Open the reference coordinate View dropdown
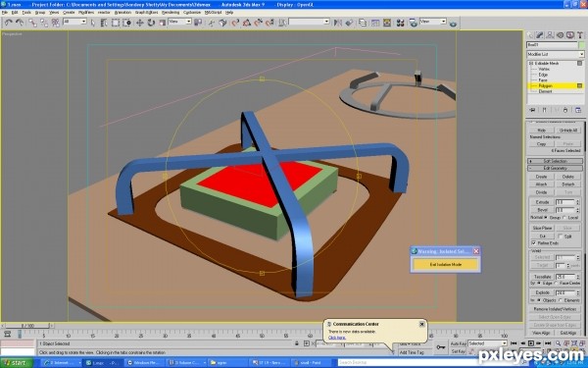This screenshot has width=588, height=368. click(x=179, y=22)
